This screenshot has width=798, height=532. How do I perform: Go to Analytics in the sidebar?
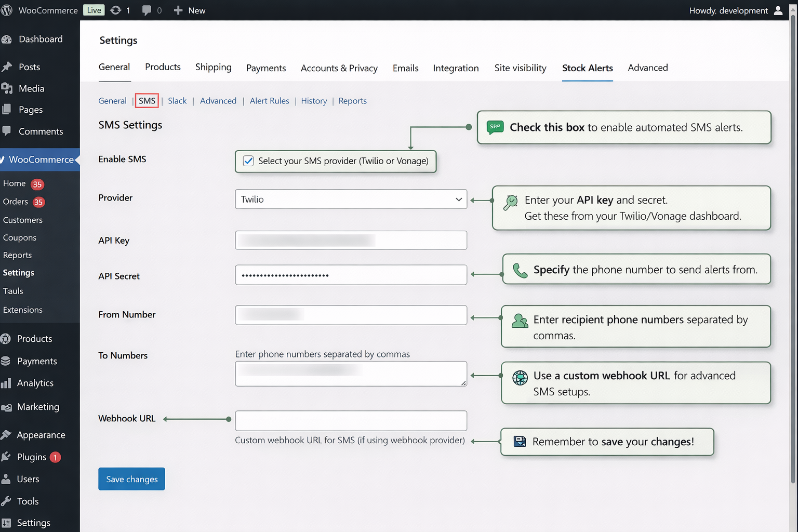click(x=35, y=383)
